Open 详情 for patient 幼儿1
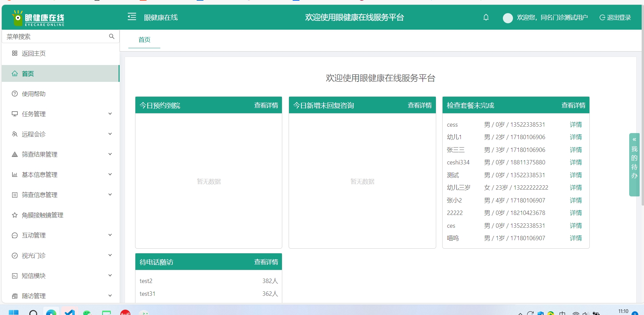Image resolution: width=644 pixels, height=315 pixels. coord(576,137)
